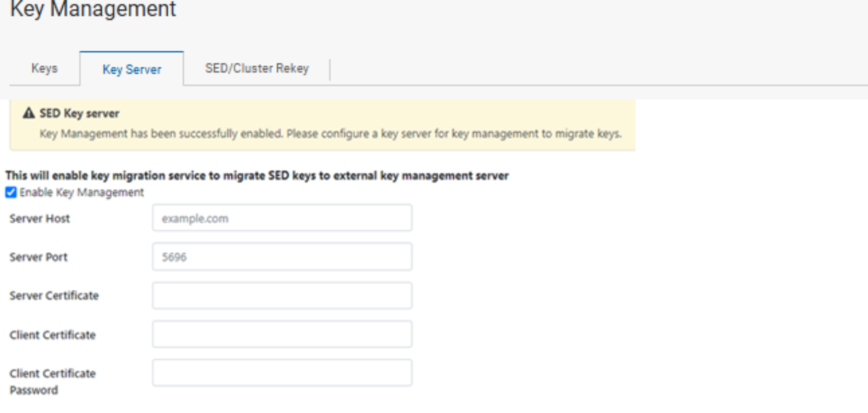Click the warning triangle icon in the banner
The image size is (868, 413).
[x=29, y=113]
